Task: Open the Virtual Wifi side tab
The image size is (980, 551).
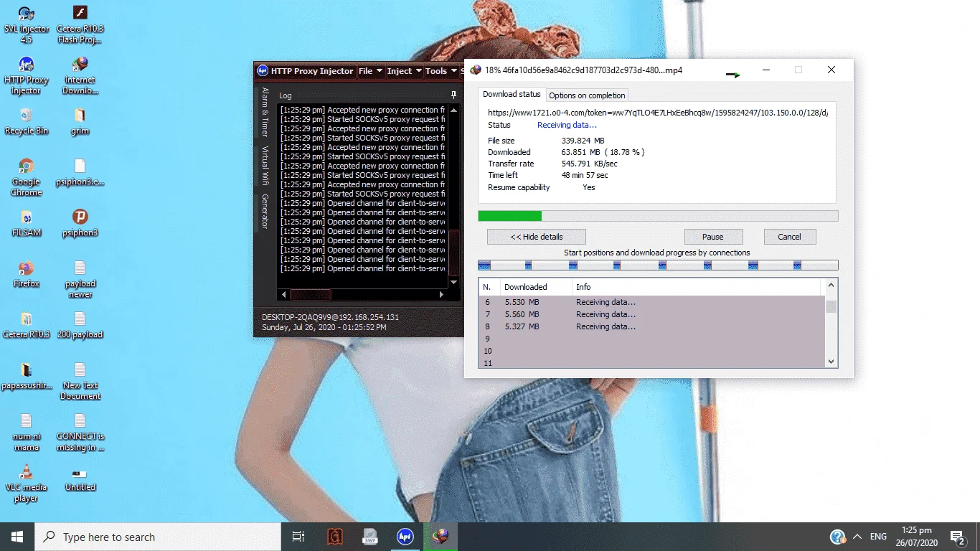Action: [x=265, y=166]
